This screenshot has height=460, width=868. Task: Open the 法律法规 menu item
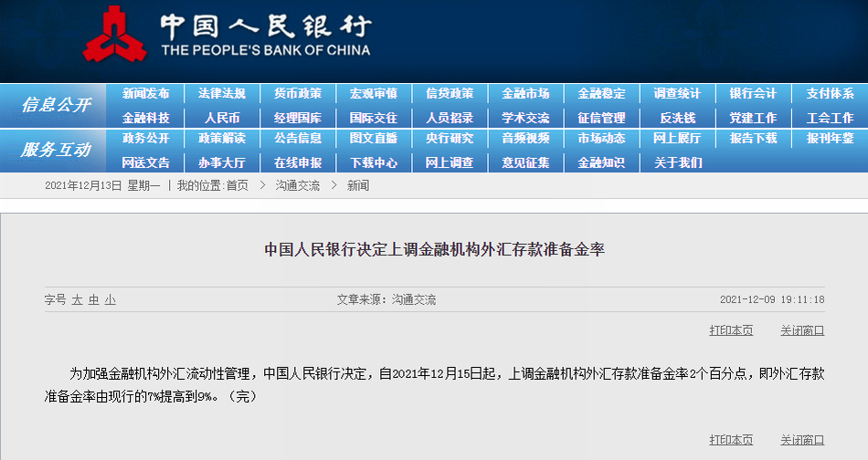click(x=221, y=93)
